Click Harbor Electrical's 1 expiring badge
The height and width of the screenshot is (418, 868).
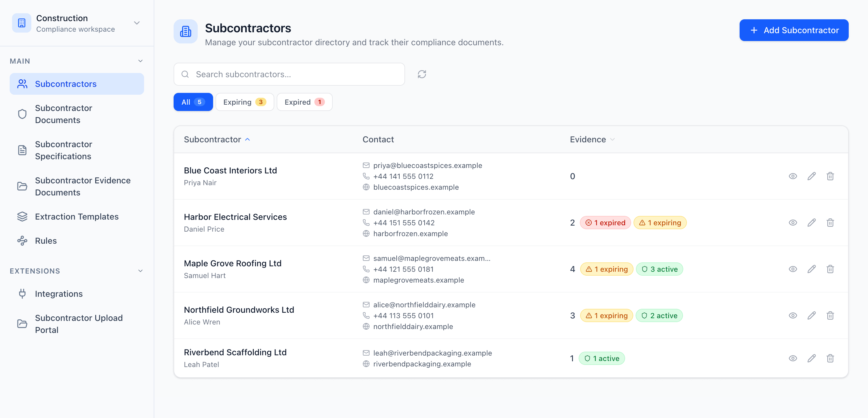660,223
